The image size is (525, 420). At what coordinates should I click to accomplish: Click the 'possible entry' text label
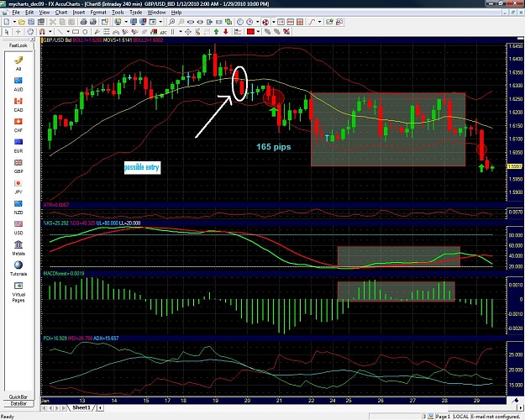pos(142,167)
